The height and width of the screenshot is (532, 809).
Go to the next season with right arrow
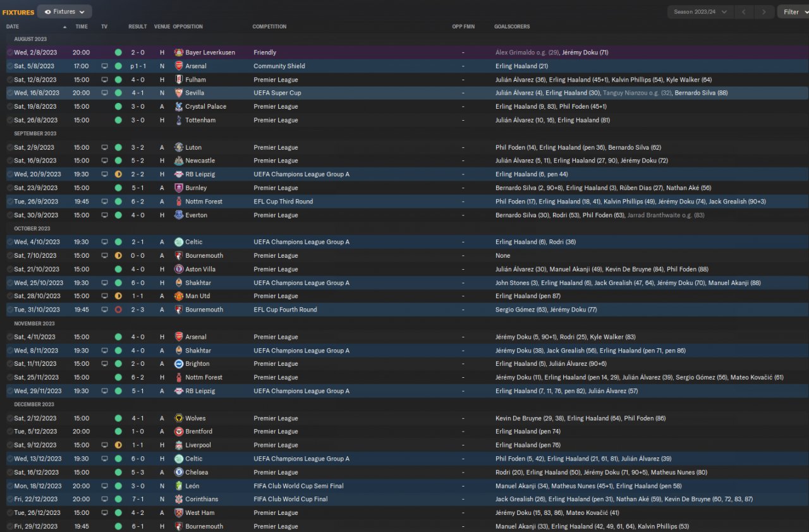[764, 11]
